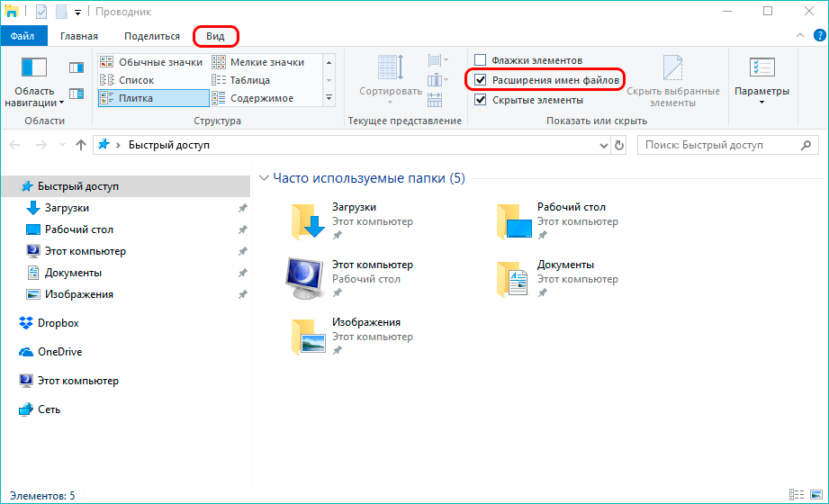Select Мелкие значки layout
This screenshot has width=829, height=504.
click(258, 62)
